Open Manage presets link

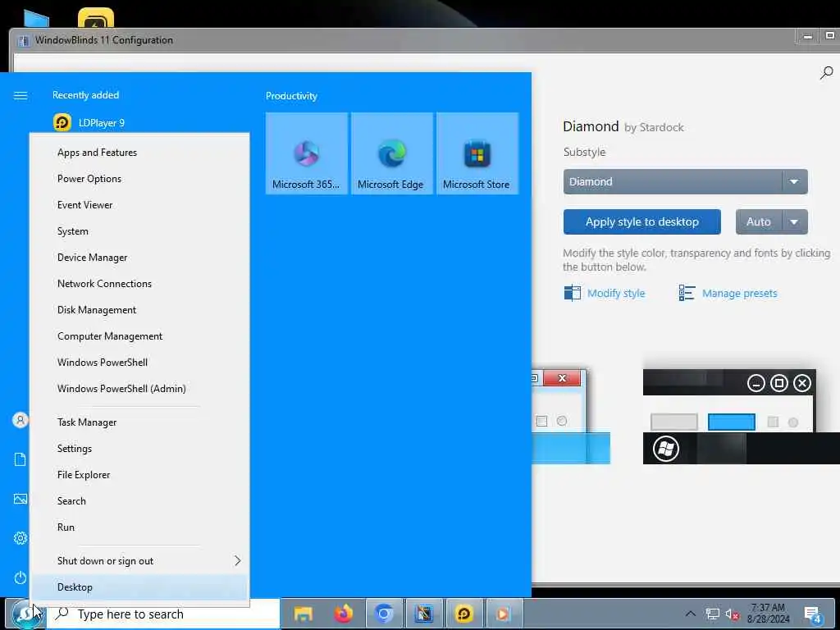[x=728, y=294]
